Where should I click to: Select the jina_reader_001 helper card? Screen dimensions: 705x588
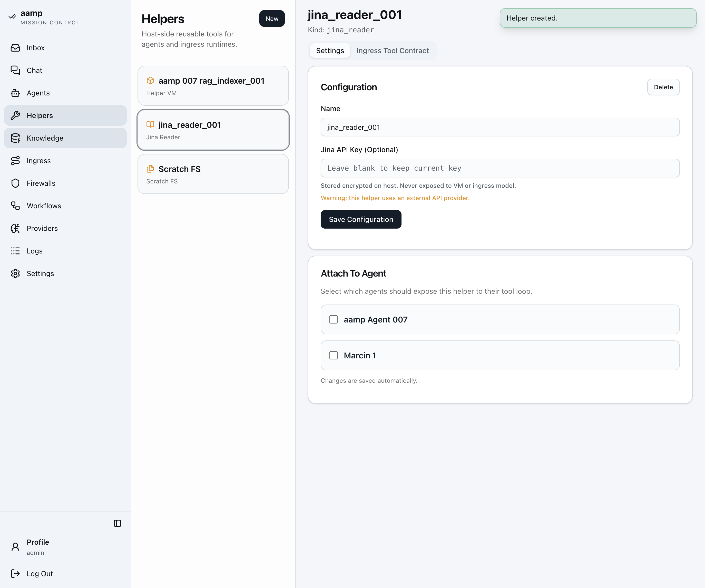tap(213, 130)
